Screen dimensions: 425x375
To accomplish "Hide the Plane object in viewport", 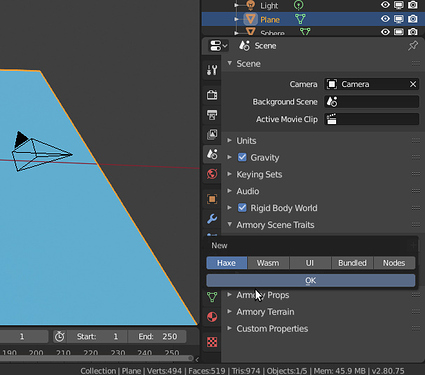I will [385, 19].
